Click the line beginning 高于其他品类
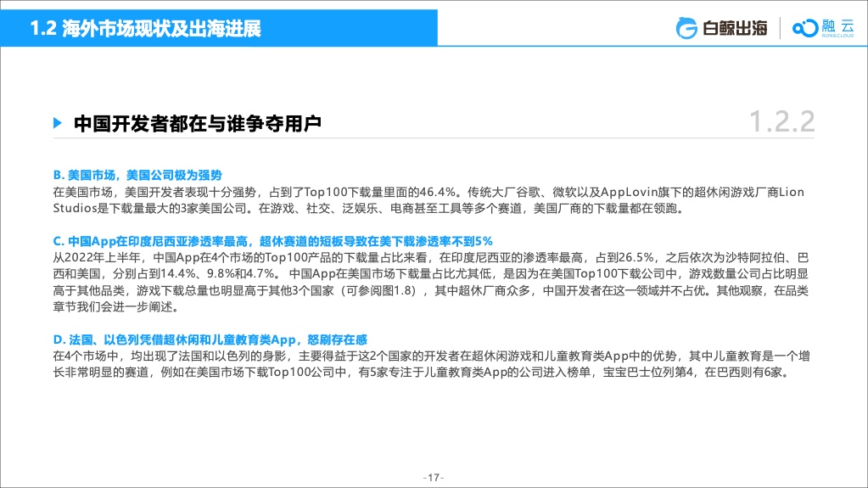This screenshot has width=868, height=488. (431, 290)
